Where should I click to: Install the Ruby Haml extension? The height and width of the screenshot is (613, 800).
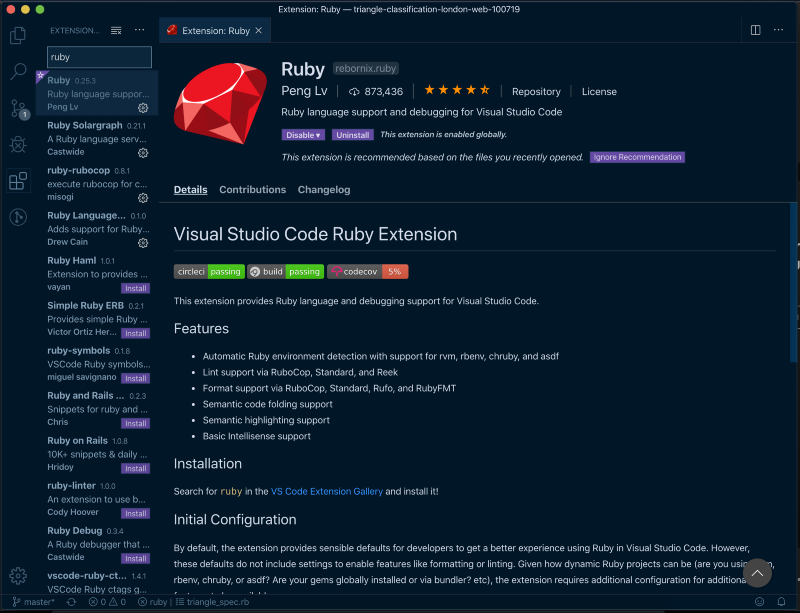point(135,288)
